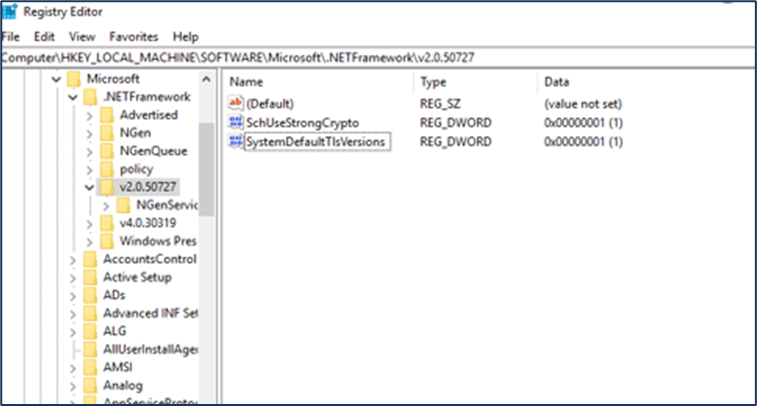Screen dimensions: 757x406
Task: Expand the Advertised key
Action: (89, 115)
